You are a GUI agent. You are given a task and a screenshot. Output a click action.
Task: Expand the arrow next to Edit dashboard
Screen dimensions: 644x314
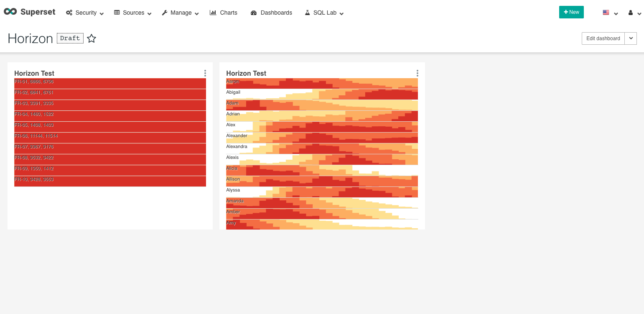pyautogui.click(x=631, y=38)
